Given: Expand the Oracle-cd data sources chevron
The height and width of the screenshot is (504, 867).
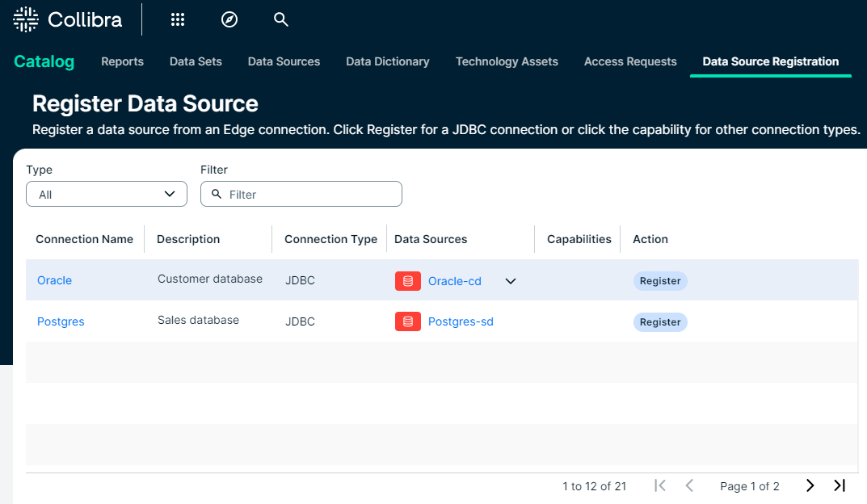Looking at the screenshot, I should point(511,281).
